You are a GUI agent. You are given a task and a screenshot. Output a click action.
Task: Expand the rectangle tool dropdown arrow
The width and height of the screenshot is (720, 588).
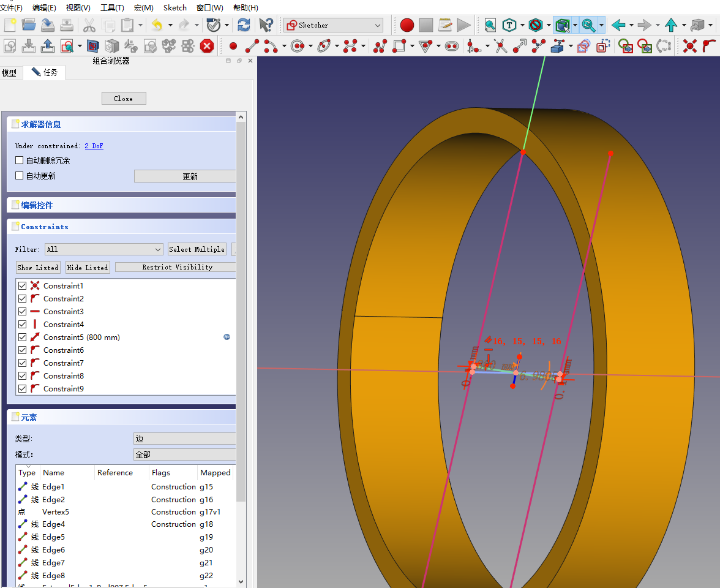coord(412,46)
